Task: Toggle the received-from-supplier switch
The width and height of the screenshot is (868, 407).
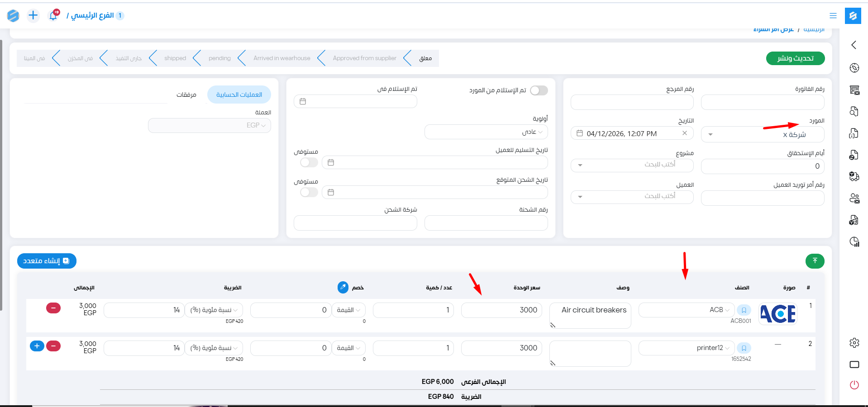Action: tap(539, 90)
